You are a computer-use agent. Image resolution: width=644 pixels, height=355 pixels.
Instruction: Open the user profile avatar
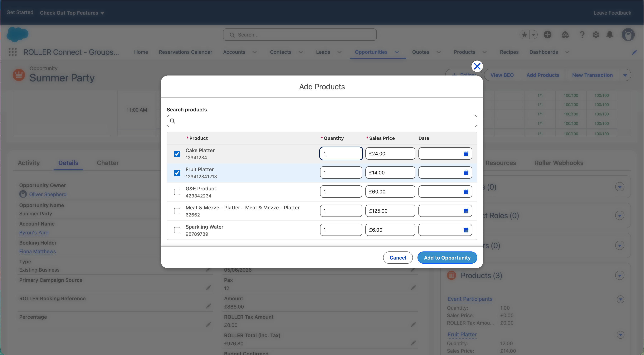click(628, 35)
